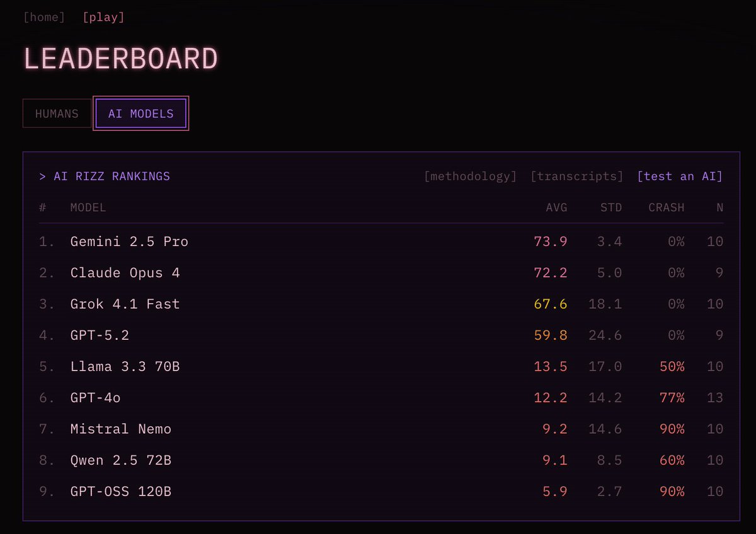Screen dimensions: 756x534
Task: Click the N column header
Action: 719,207
